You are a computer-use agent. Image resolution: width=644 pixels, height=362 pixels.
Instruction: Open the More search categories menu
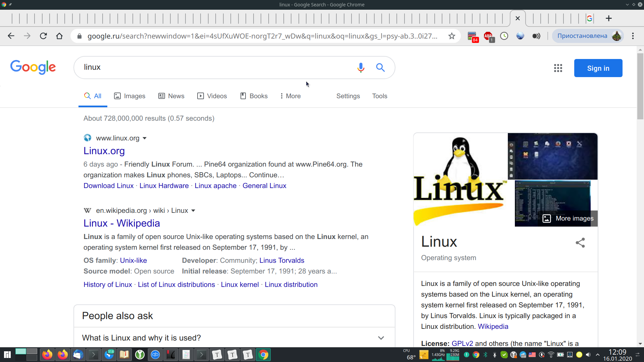point(290,96)
